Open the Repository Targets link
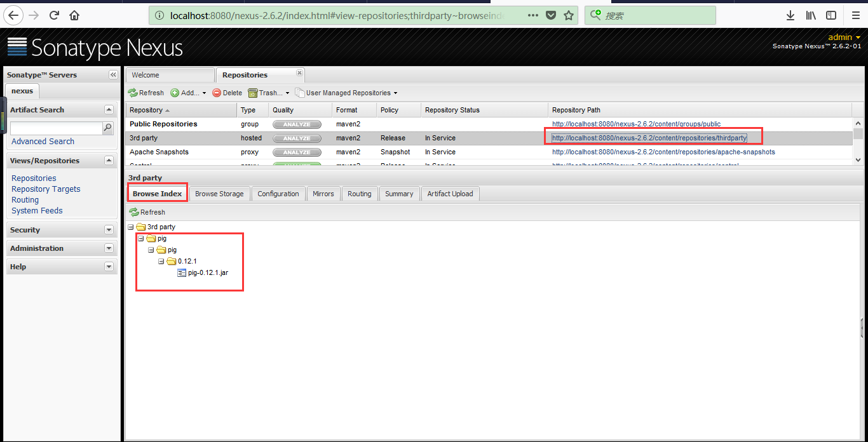 click(46, 189)
